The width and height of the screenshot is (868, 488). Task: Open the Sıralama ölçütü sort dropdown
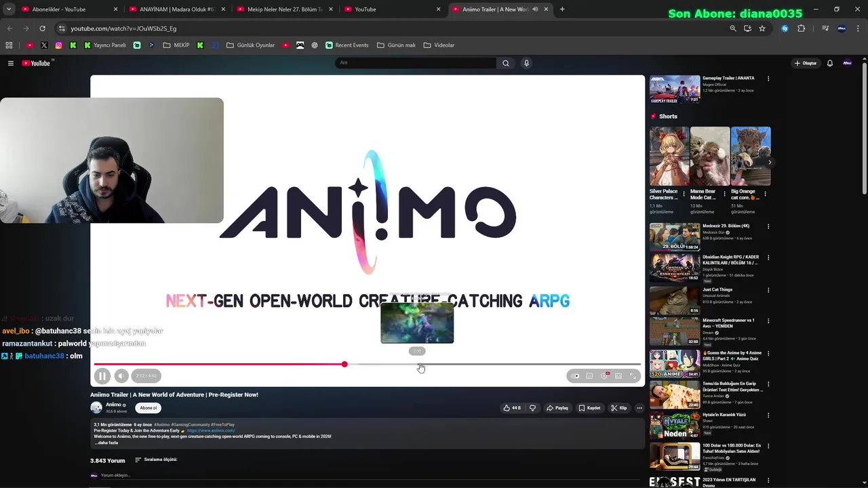pos(156,460)
